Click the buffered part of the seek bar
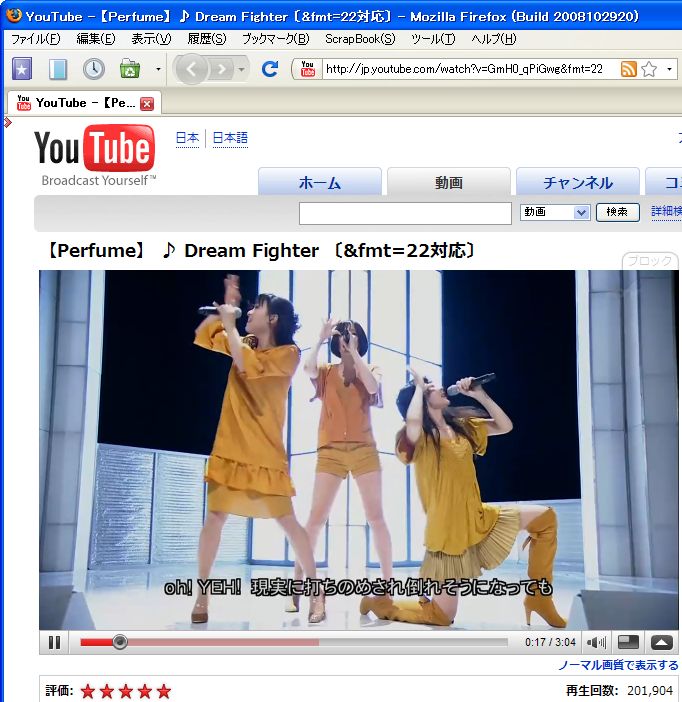Viewport: 682px width, 702px height. [x=224, y=642]
